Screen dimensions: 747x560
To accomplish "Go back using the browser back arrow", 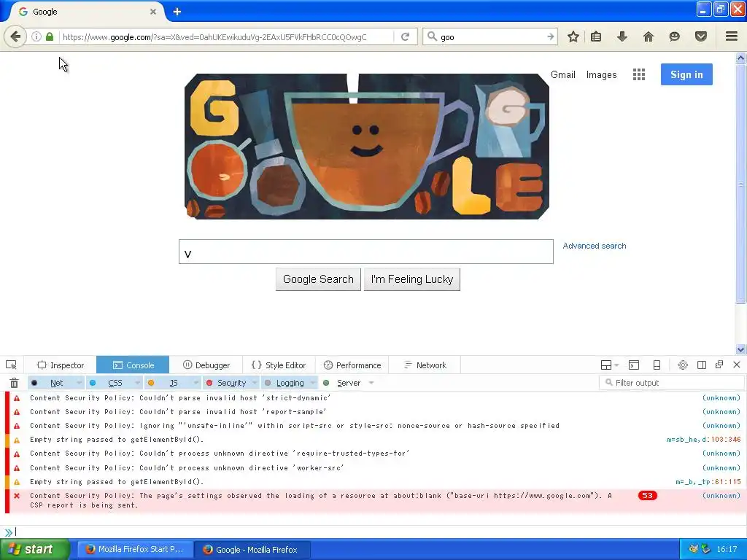I will click(15, 36).
